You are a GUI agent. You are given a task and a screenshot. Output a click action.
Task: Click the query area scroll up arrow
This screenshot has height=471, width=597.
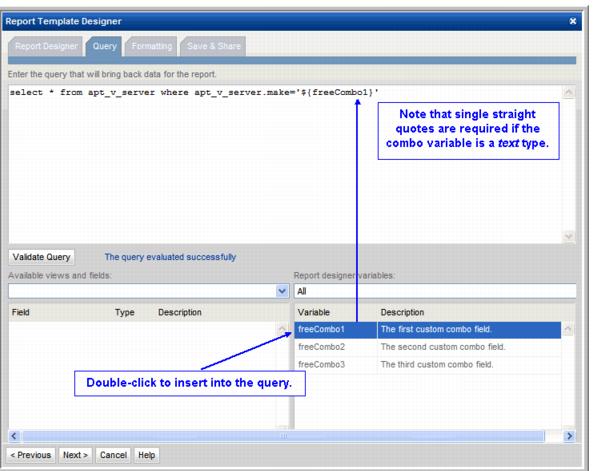click(568, 93)
